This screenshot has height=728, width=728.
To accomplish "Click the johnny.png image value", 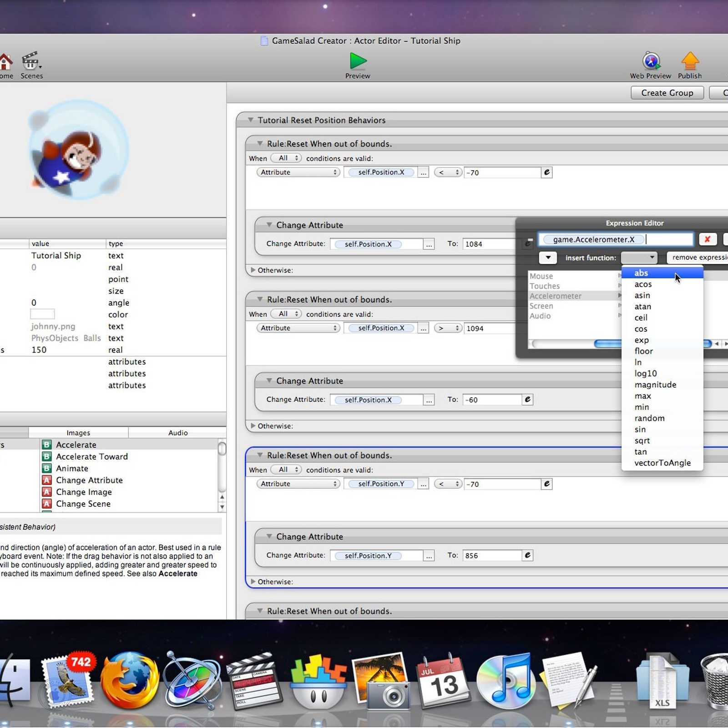I will click(x=53, y=326).
